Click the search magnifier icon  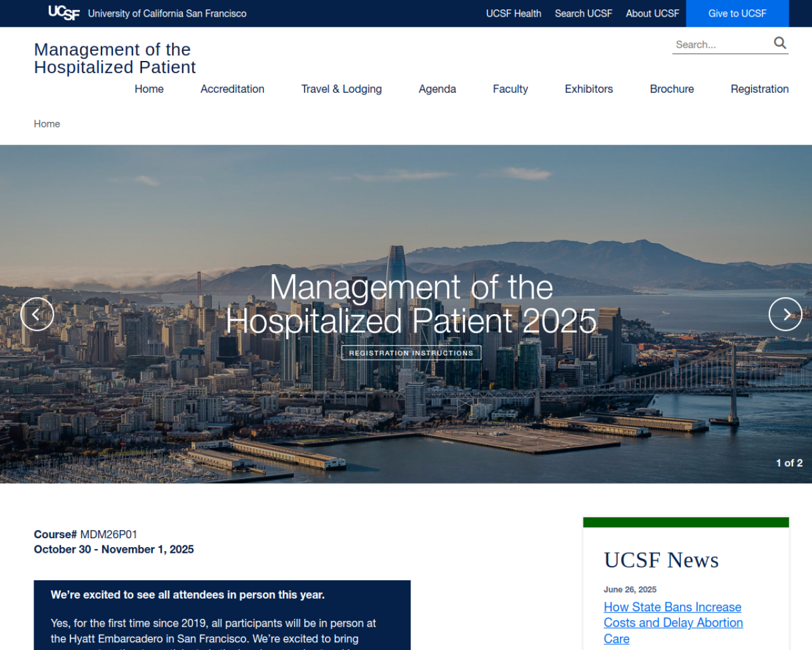click(780, 43)
